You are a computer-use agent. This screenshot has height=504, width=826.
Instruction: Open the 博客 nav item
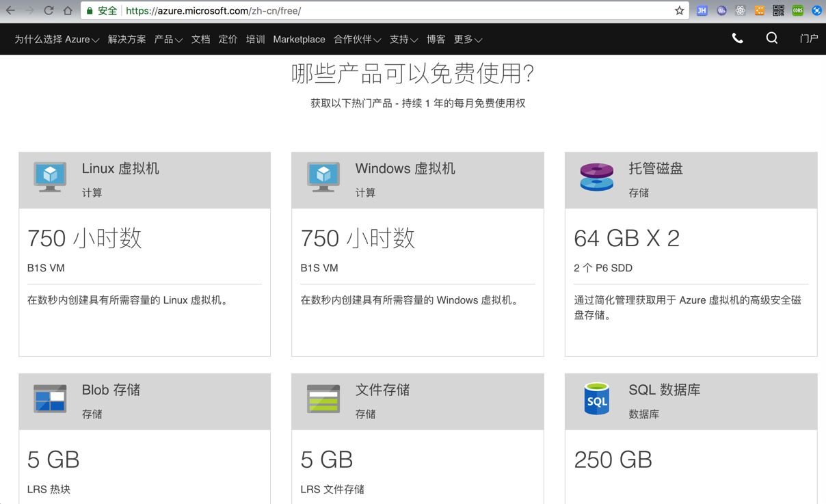pos(436,40)
